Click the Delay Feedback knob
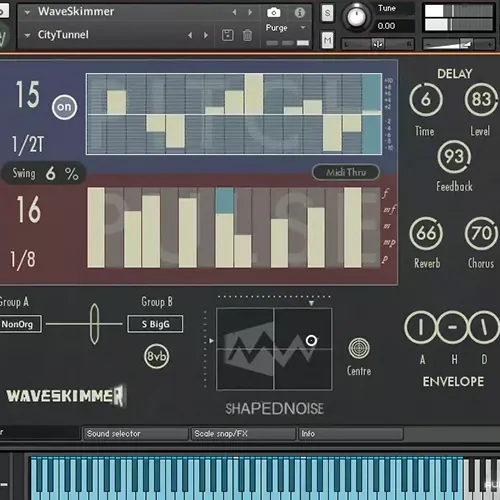The image size is (500, 500). [x=454, y=157]
